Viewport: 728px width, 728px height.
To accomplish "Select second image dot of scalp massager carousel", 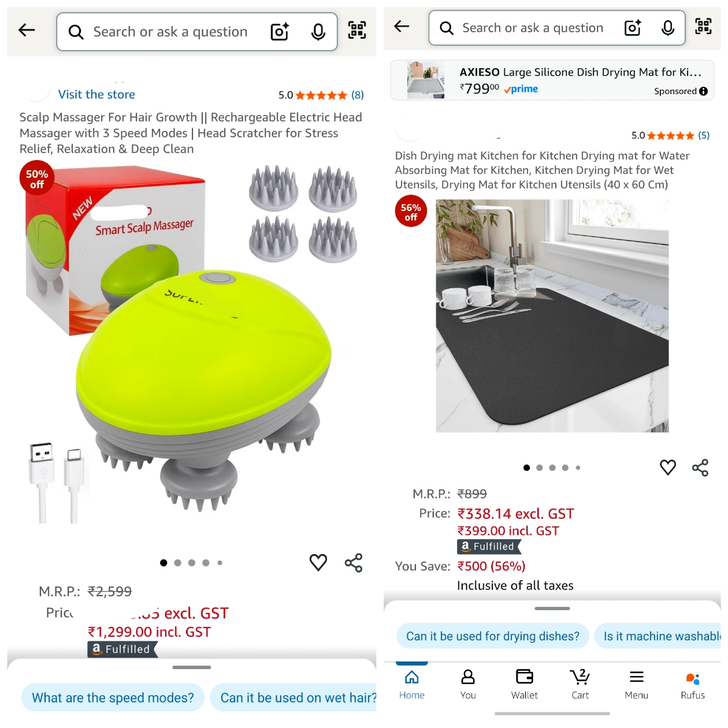I will coord(177,563).
